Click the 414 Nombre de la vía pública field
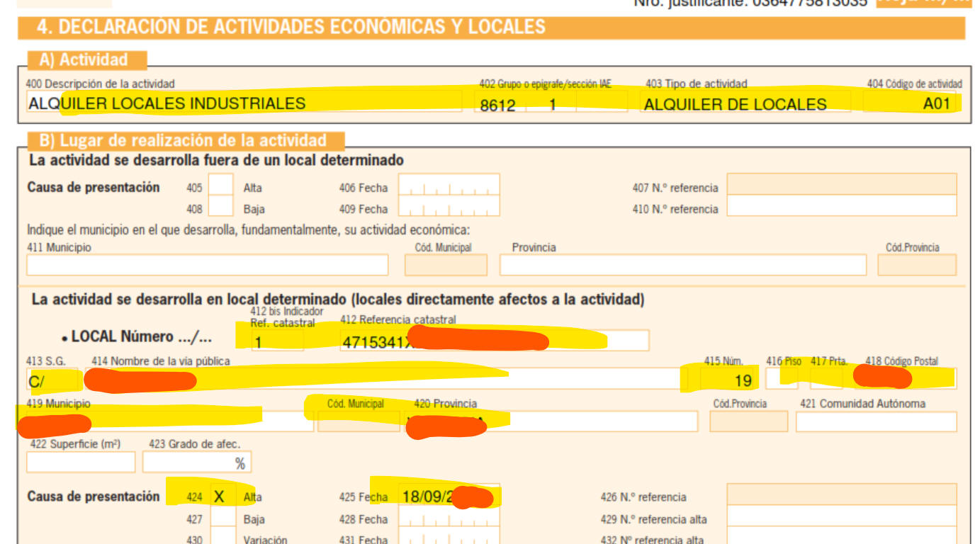The width and height of the screenshot is (980, 544). click(386, 379)
